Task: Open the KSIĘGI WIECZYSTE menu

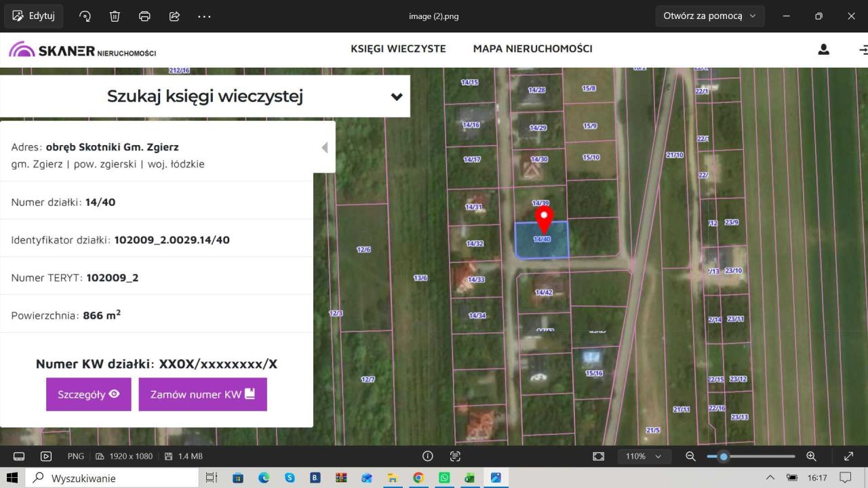Action: pos(398,49)
